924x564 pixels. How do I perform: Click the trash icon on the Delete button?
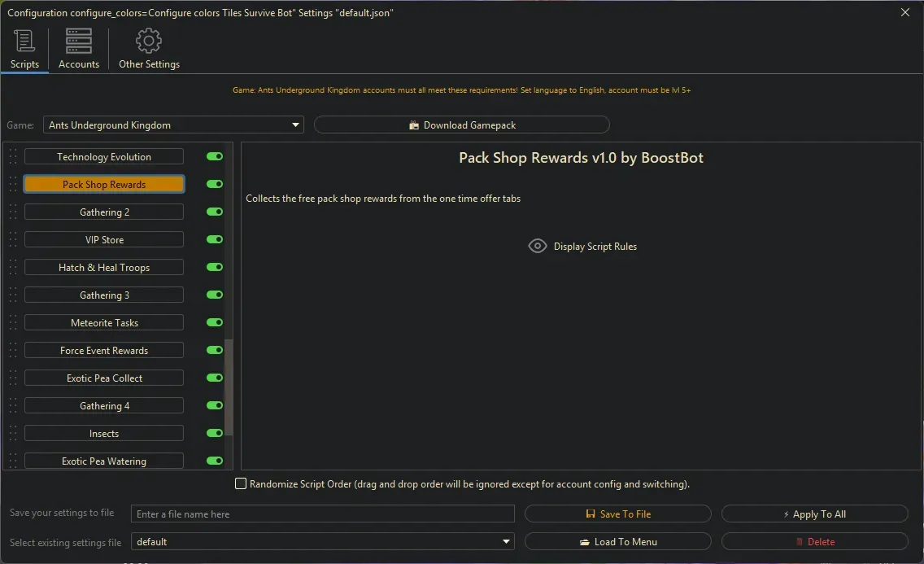point(800,541)
